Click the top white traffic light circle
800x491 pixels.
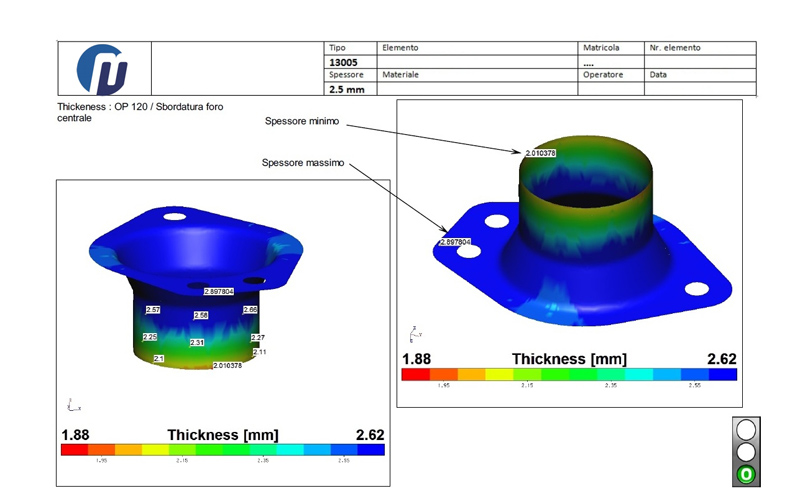747,431
